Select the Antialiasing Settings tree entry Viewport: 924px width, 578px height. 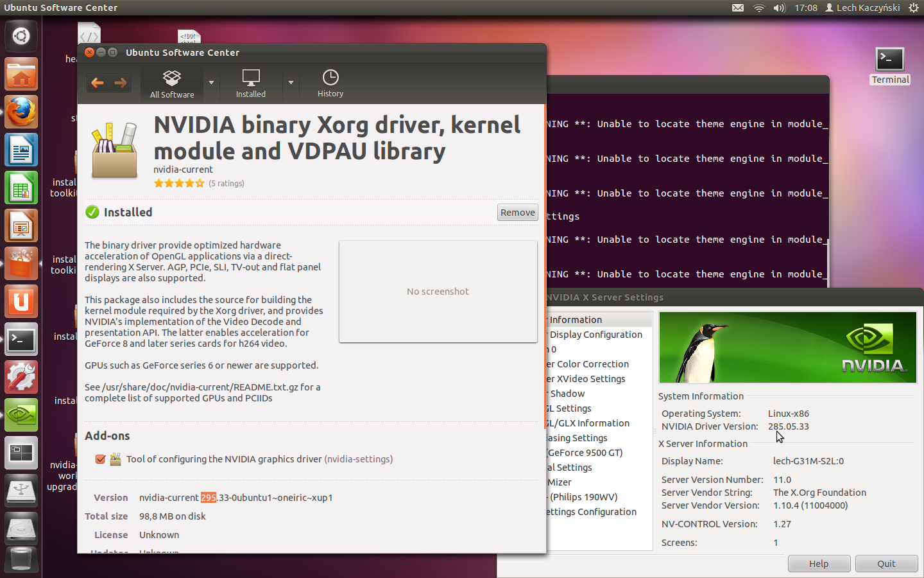(x=577, y=438)
